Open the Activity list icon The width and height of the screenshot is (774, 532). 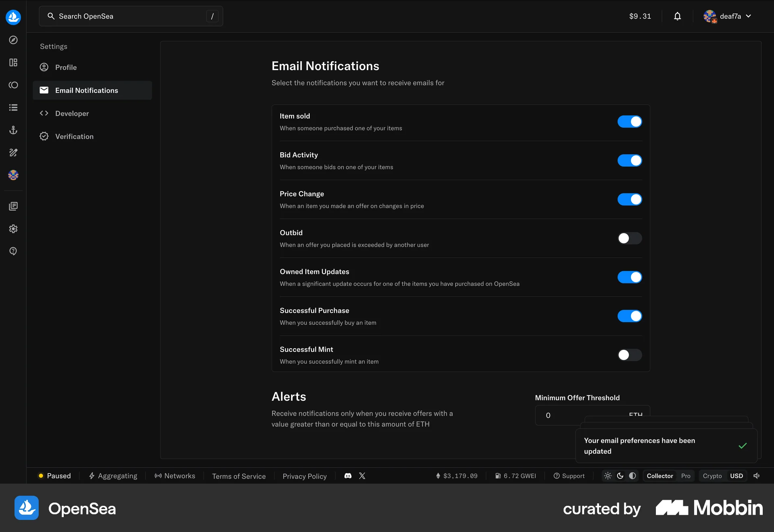pos(13,107)
